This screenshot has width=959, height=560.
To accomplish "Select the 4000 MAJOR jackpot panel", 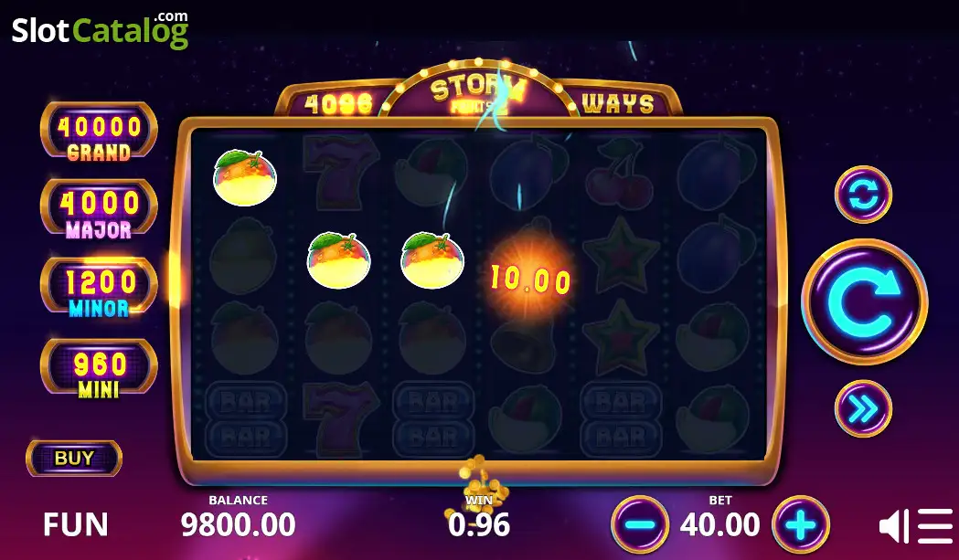I will pos(99,209).
